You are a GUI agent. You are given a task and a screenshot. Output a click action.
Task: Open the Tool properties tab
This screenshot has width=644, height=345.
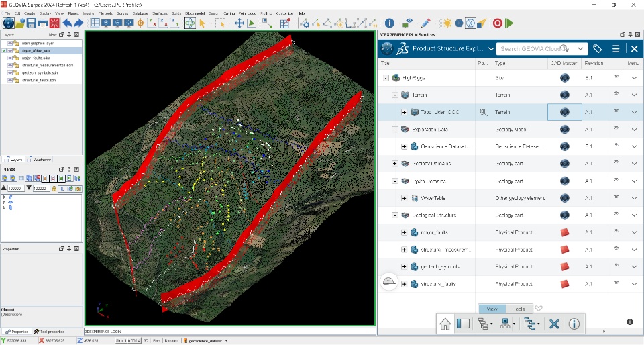pyautogui.click(x=49, y=332)
